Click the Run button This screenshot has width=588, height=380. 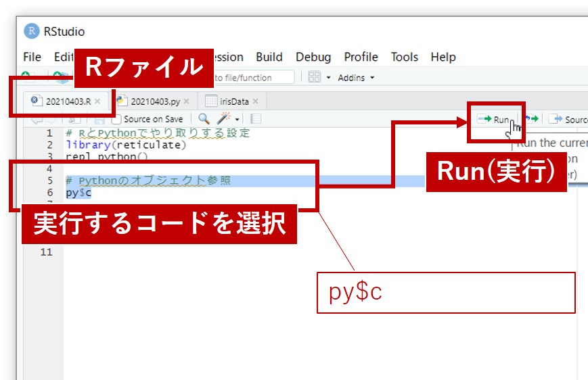point(494,119)
